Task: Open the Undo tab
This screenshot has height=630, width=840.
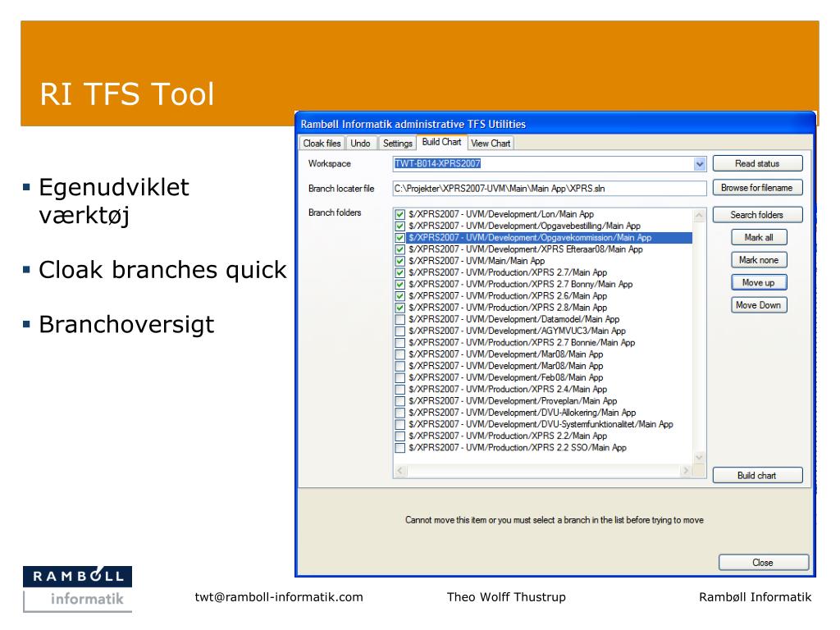Action: click(x=360, y=143)
